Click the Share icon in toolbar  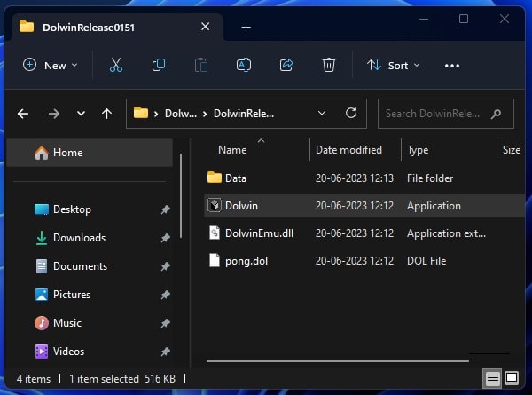[286, 65]
